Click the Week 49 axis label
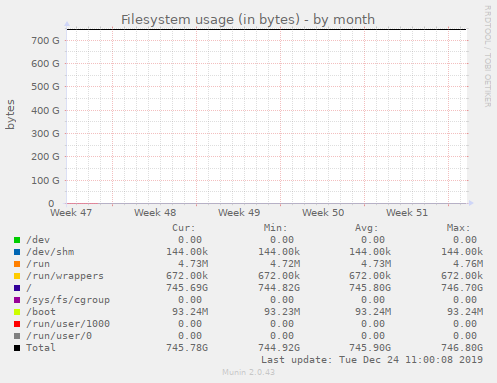The image size is (497, 383). 239,213
